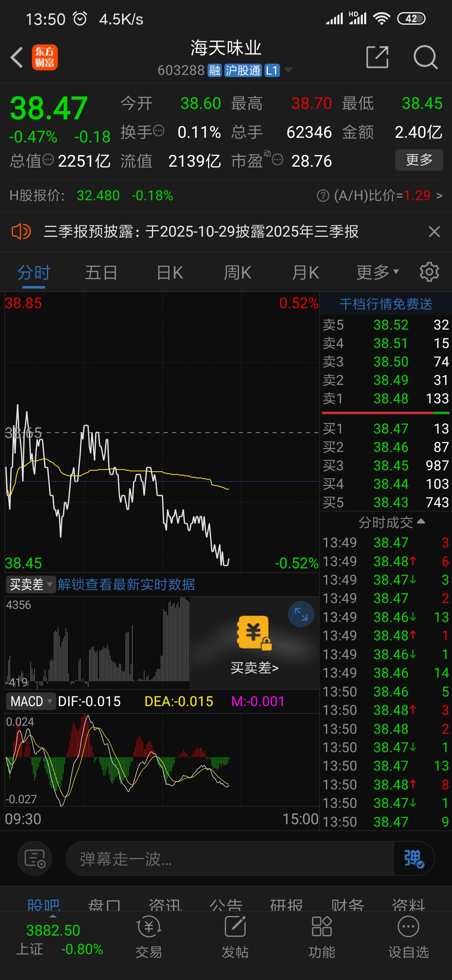Switch to the 五日 chart tab

(101, 273)
